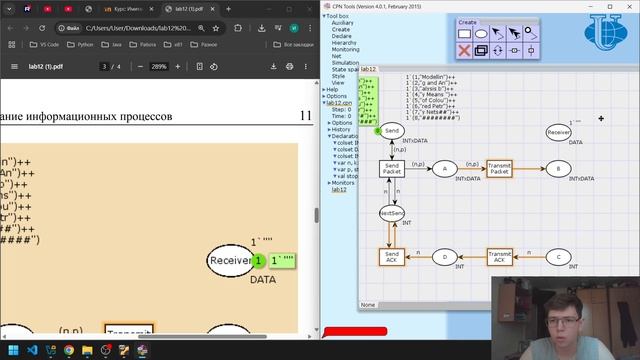Viewport: 640px width, 360px height.
Task: Select the NextSend place
Action: [x=392, y=213]
